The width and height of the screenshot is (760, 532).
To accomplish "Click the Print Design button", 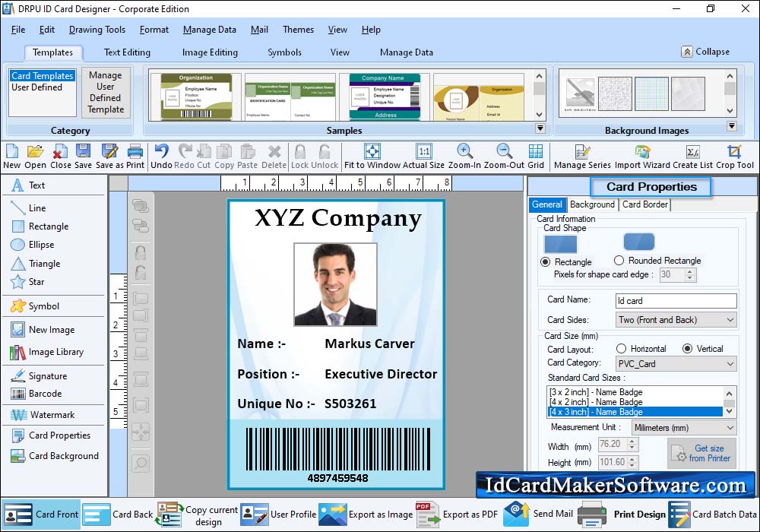I will coord(622,515).
